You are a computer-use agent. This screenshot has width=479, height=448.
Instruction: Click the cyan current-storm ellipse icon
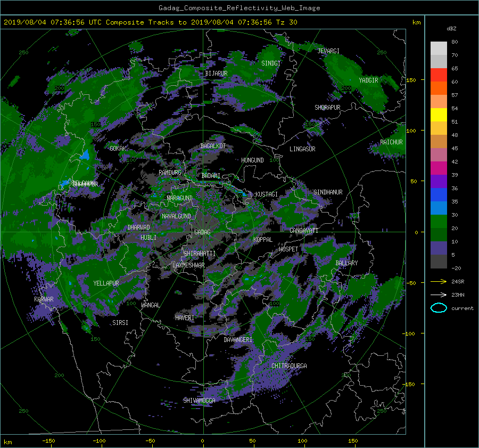coord(439,308)
